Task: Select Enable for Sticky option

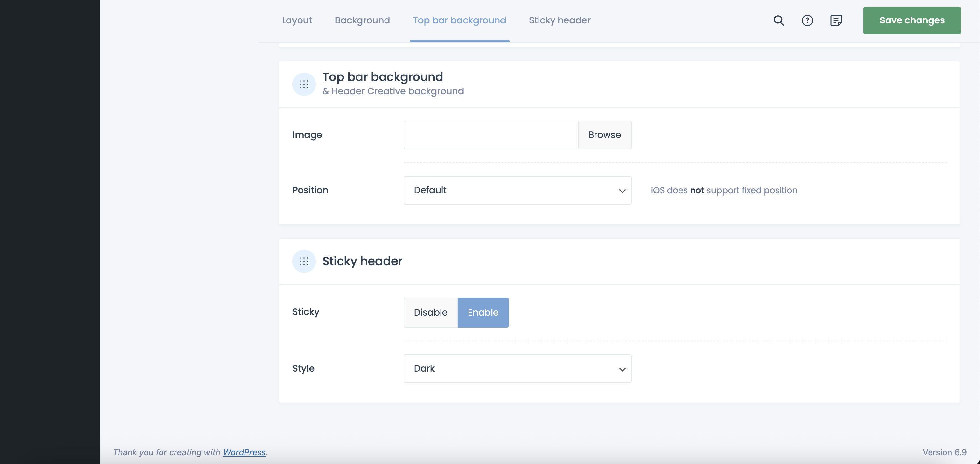Action: pyautogui.click(x=483, y=313)
